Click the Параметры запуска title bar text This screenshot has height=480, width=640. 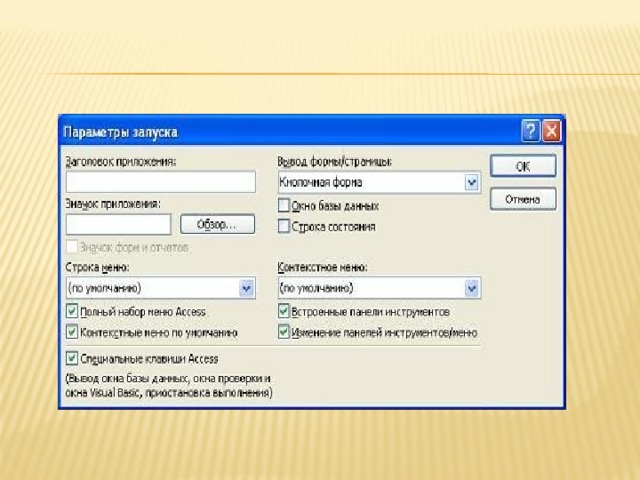(x=121, y=132)
